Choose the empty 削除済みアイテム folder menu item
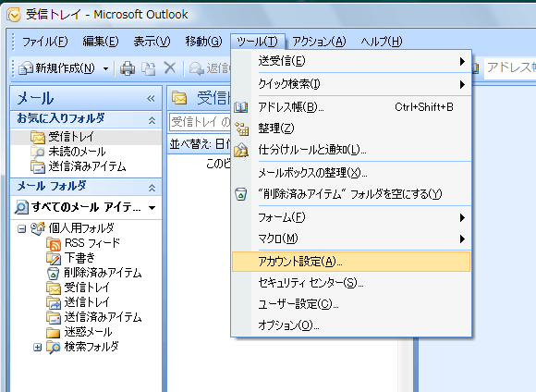 pyautogui.click(x=351, y=194)
